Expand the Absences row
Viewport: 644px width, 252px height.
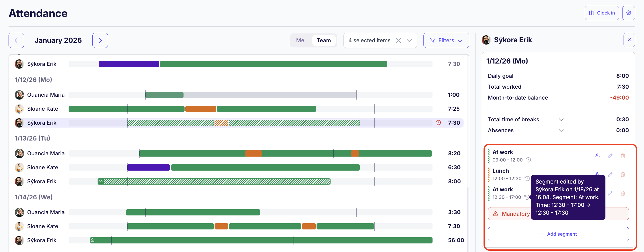tap(561, 130)
